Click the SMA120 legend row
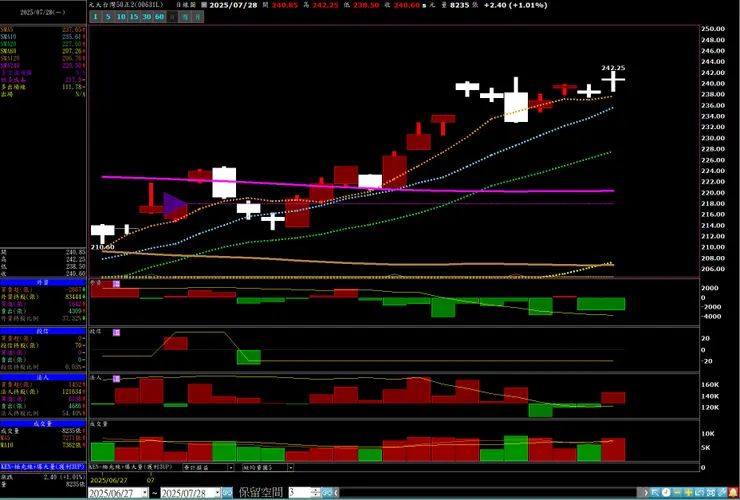The width and height of the screenshot is (740, 500). [43, 59]
